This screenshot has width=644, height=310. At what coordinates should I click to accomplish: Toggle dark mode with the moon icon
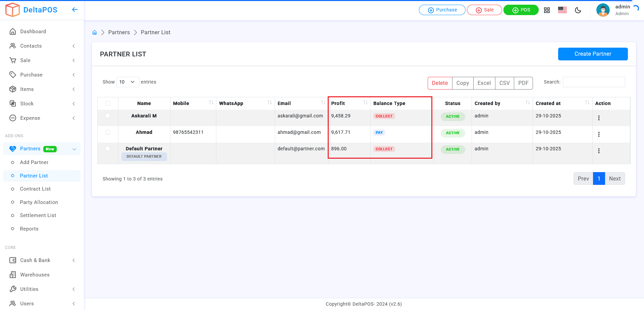click(578, 10)
